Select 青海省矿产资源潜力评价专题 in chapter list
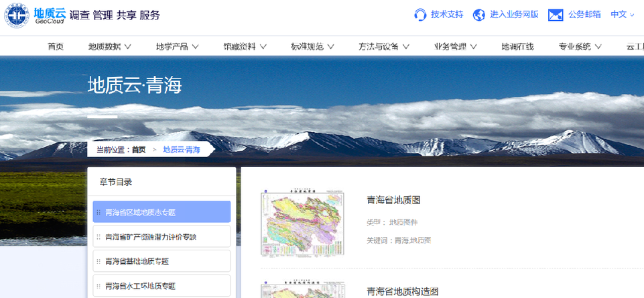The image size is (644, 298). coord(151,237)
